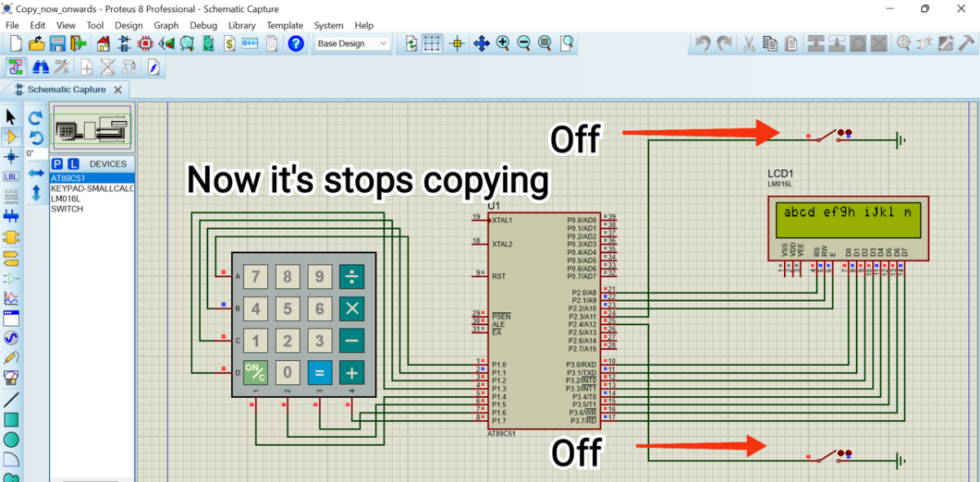980x482 pixels.
Task: Pick devices from library with P button
Action: click(57, 164)
